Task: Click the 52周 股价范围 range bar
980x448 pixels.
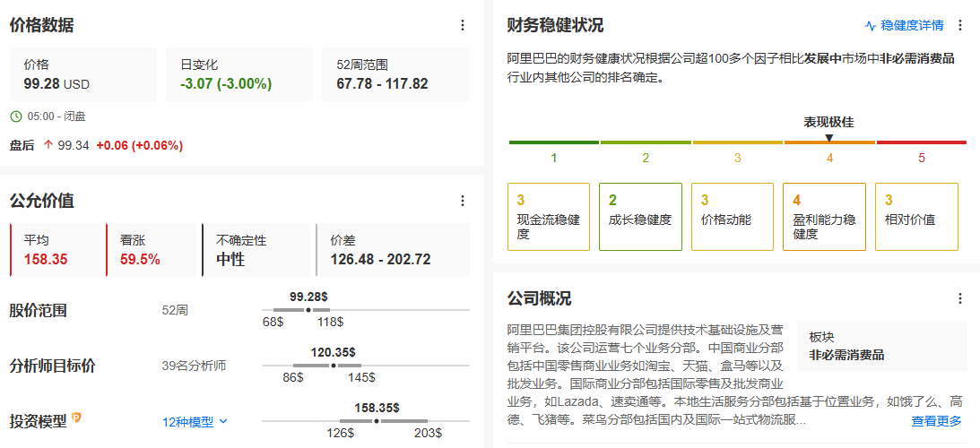Action: [366, 310]
